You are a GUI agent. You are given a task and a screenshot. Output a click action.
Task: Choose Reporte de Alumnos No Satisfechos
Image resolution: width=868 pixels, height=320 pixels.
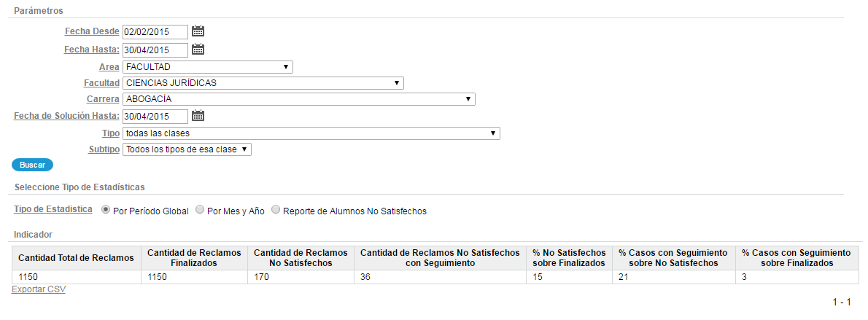tap(276, 211)
